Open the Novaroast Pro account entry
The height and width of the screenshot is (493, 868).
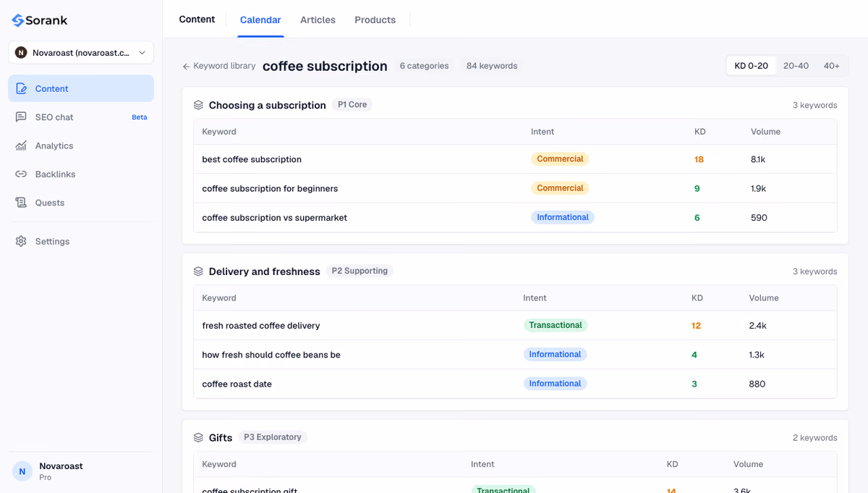(x=81, y=471)
